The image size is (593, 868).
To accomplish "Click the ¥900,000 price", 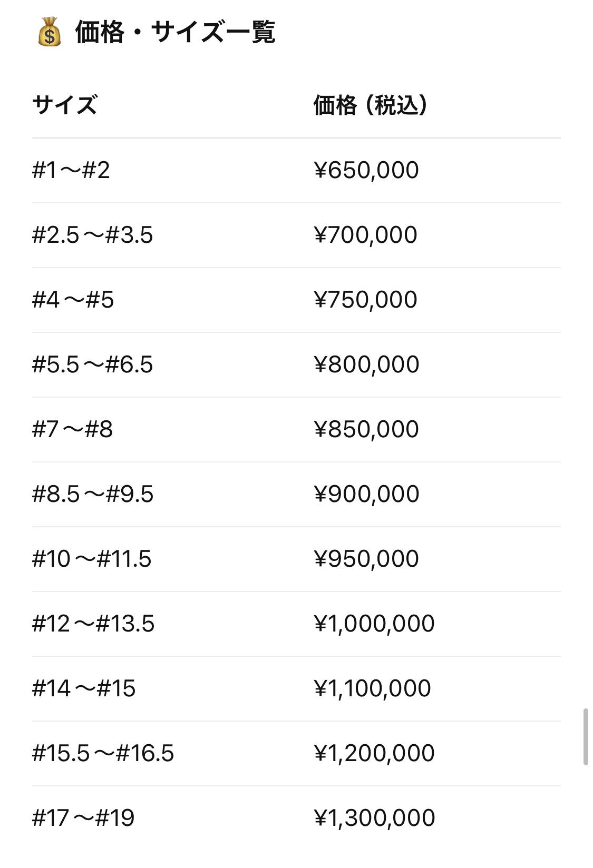I will [366, 494].
